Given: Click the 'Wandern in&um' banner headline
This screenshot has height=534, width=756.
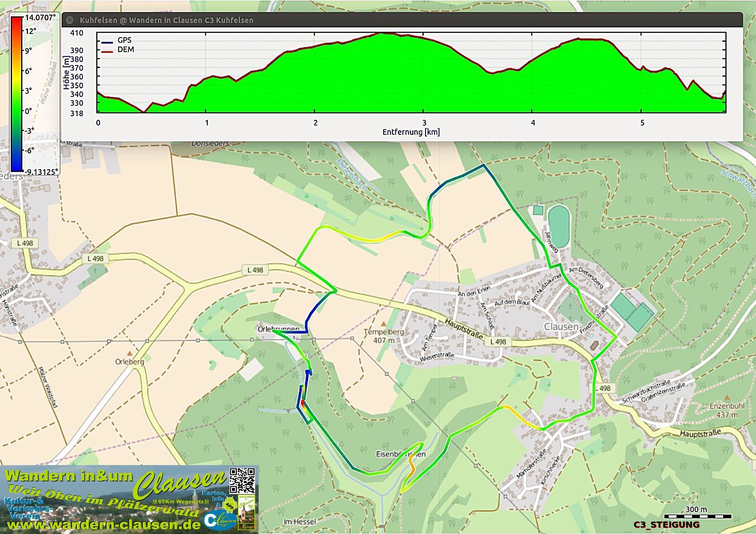Looking at the screenshot, I should click(x=69, y=476).
